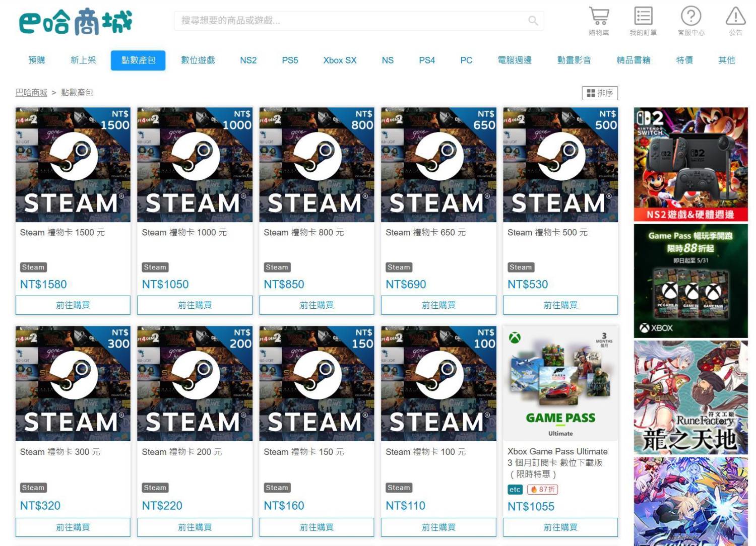Click 前往購買 for Steam 禮物卡 200 元

pyautogui.click(x=195, y=527)
